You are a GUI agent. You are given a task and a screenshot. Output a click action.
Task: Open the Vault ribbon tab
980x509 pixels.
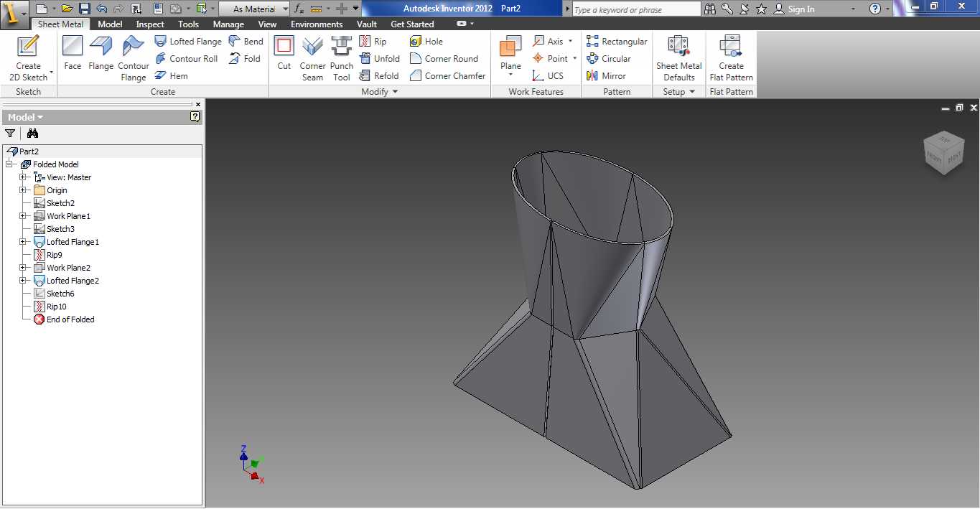tap(367, 24)
